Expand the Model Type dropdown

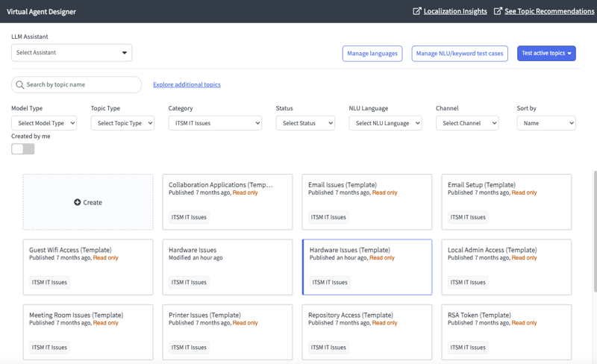pos(44,123)
